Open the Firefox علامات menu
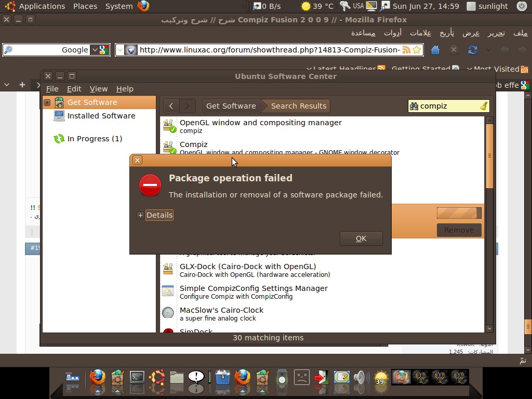The height and width of the screenshot is (399, 532). [420, 33]
